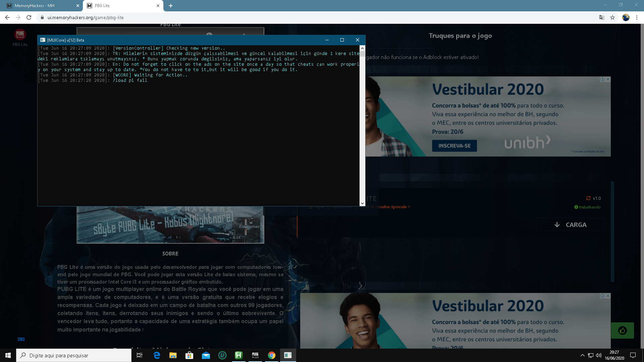Select the MUICore console taskbar button
Image resolution: width=644 pixels, height=362 pixels.
288,355
